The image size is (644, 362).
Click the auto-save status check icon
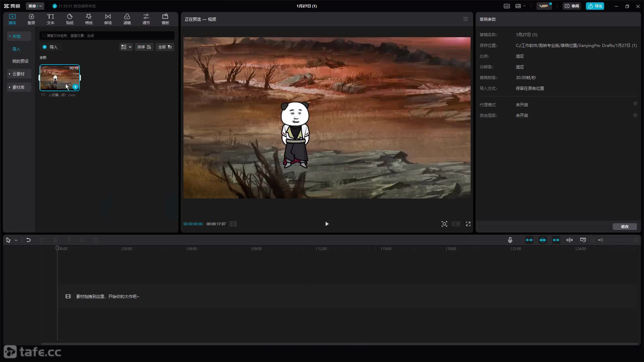pyautogui.click(x=55, y=6)
